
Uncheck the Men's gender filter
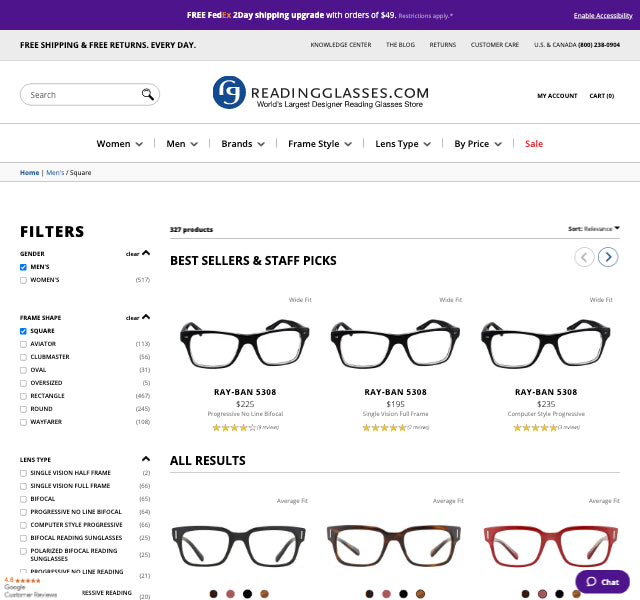click(23, 267)
